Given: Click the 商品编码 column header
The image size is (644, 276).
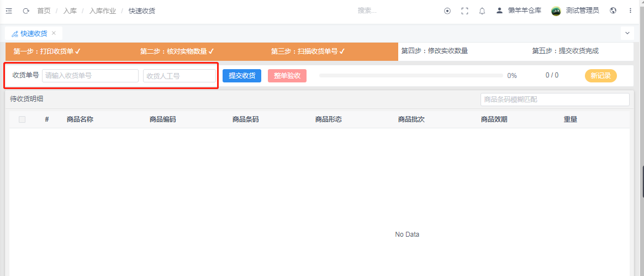Looking at the screenshot, I should [x=163, y=119].
